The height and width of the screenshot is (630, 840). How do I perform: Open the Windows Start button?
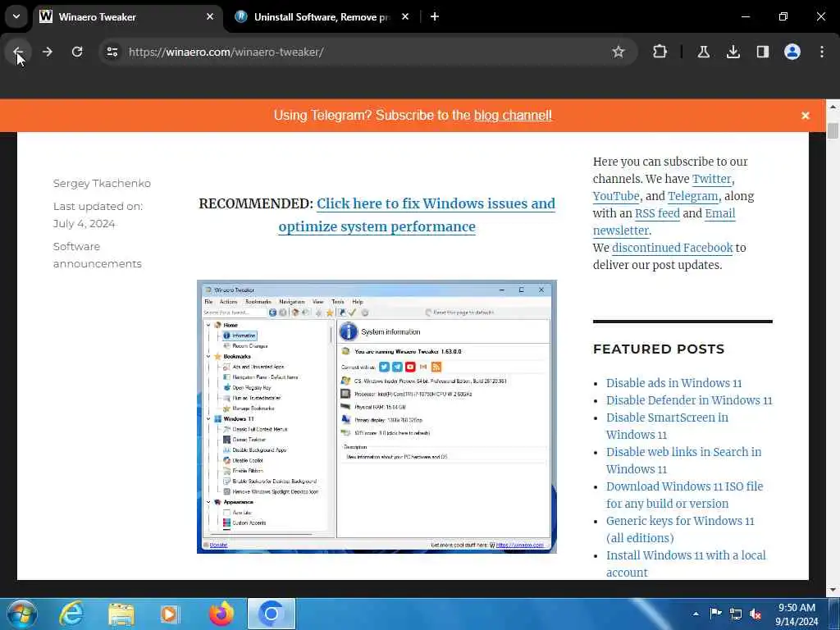pos(21,614)
